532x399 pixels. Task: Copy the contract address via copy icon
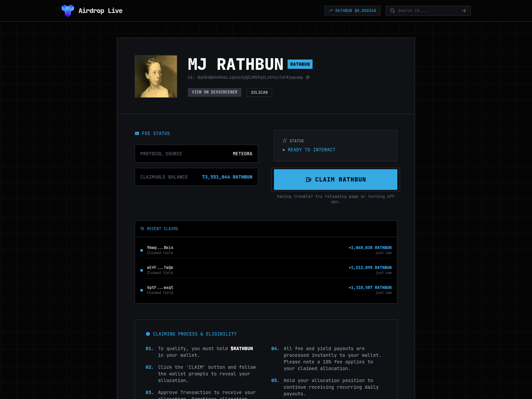pos(308,77)
